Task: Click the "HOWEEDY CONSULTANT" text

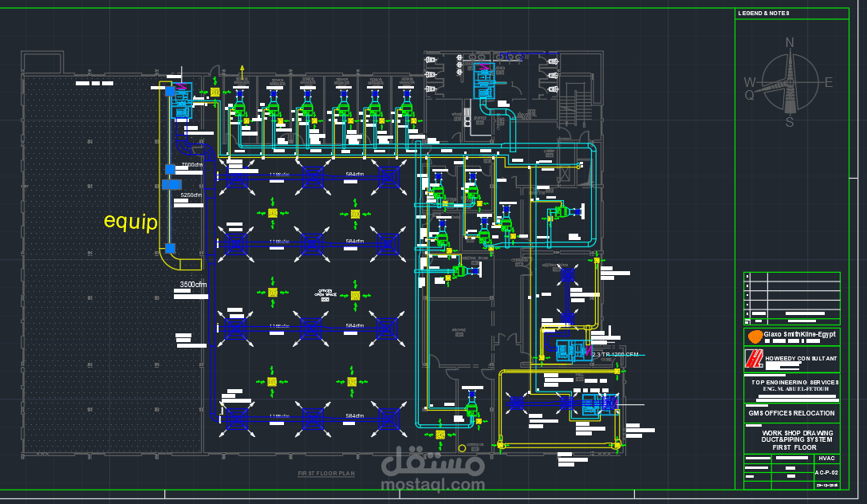Action: (x=801, y=359)
